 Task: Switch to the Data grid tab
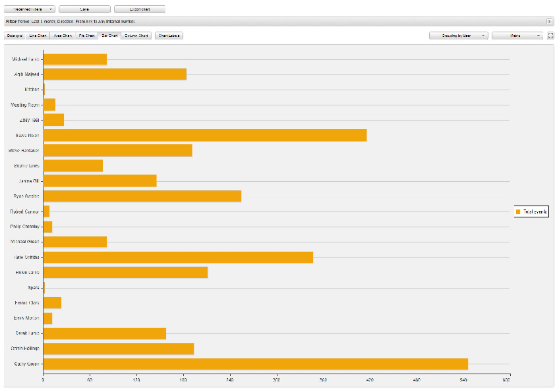15,36
